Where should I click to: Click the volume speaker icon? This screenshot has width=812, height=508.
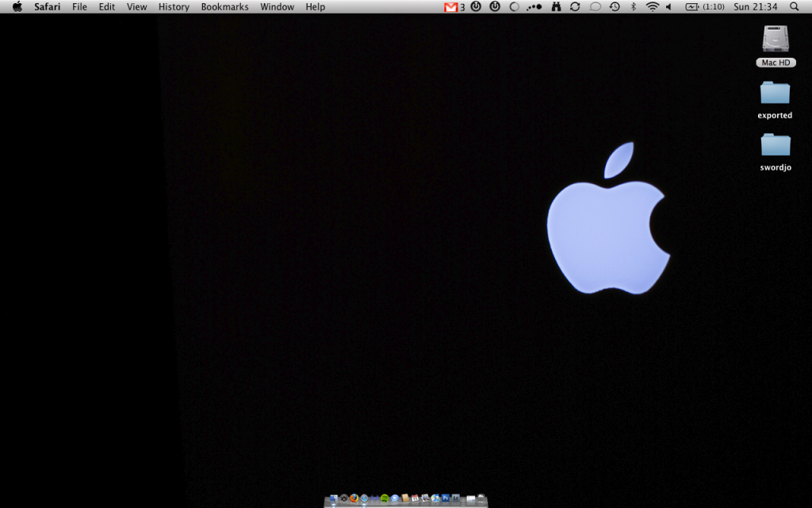click(x=668, y=6)
